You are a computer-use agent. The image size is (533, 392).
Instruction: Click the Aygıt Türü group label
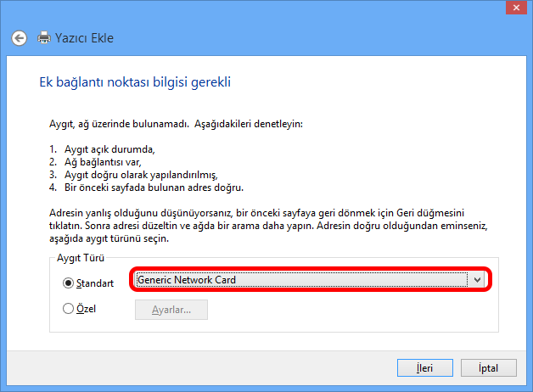click(x=81, y=258)
